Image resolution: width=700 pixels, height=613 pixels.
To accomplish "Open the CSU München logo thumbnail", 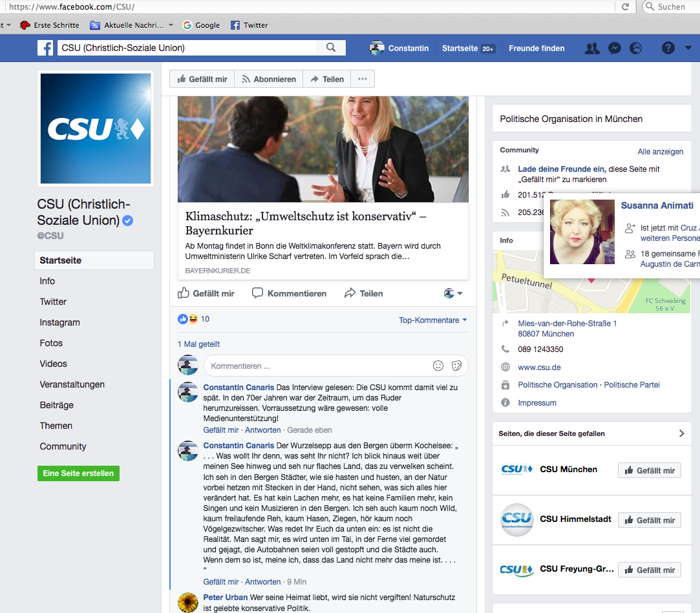I will [516, 470].
